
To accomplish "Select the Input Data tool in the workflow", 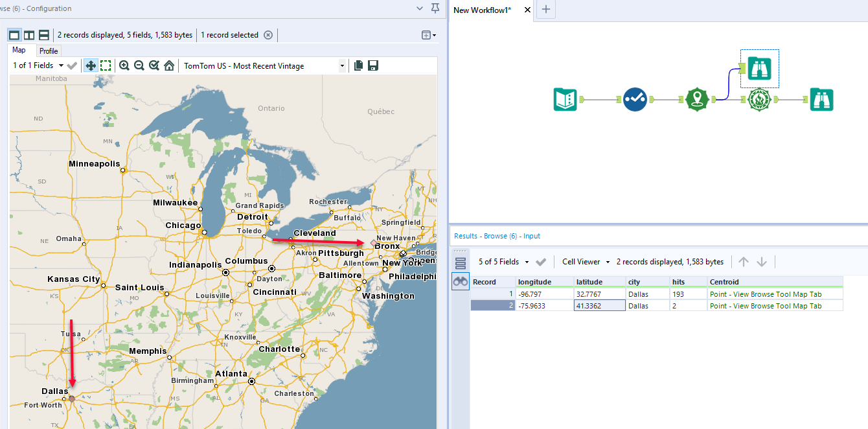I will (x=565, y=100).
